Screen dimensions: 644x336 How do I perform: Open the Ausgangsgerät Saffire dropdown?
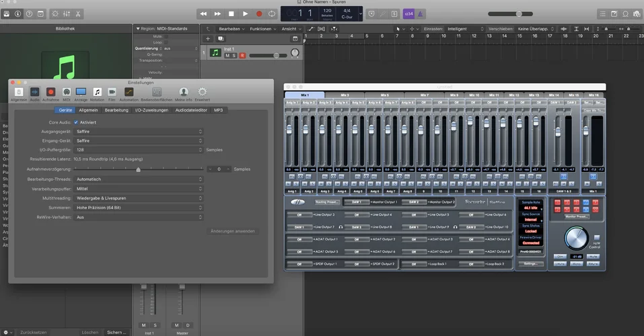click(x=138, y=132)
